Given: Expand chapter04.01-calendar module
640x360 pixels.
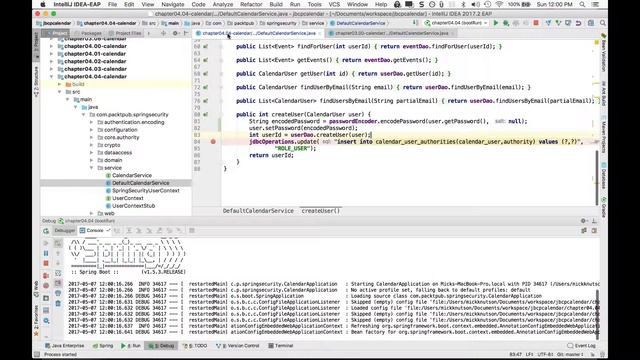Looking at the screenshot, I should [51, 53].
